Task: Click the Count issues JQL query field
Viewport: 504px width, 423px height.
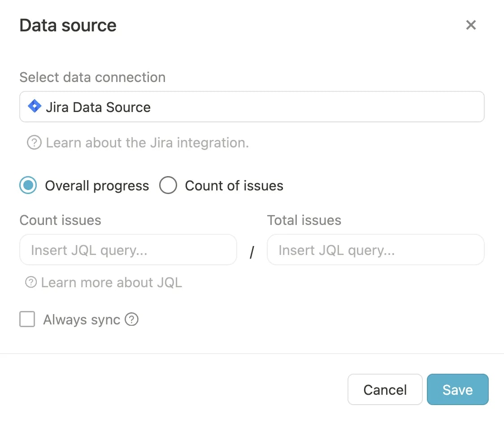Action: point(128,250)
